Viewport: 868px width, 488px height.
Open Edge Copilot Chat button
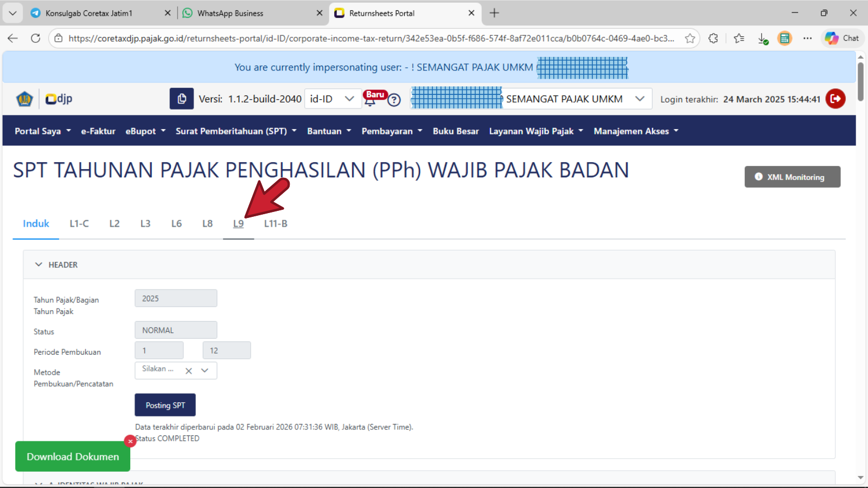click(x=842, y=38)
